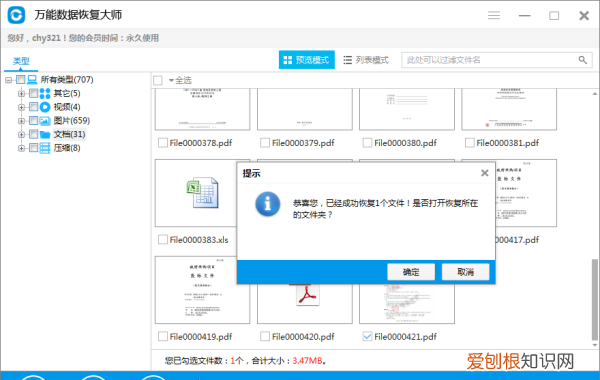Uncheck File0000421.pdf checkbox

click(x=367, y=336)
